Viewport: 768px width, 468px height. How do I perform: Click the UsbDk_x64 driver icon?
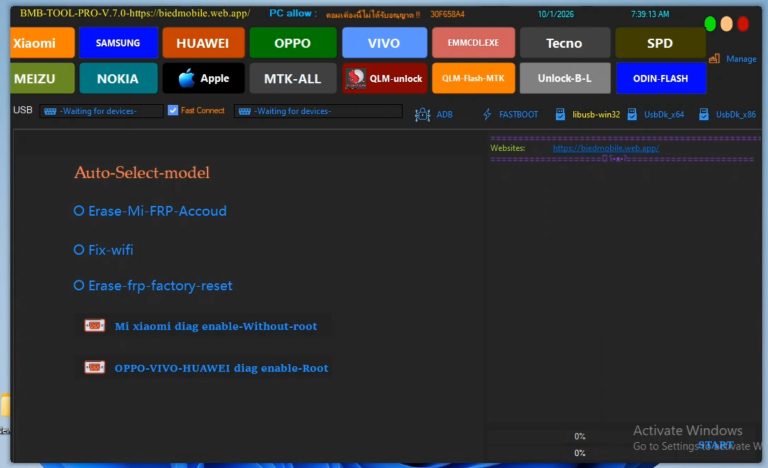click(632, 115)
